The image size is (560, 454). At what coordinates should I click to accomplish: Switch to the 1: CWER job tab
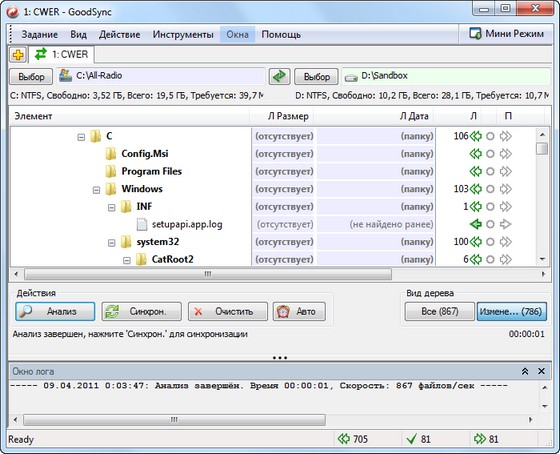coord(61,54)
